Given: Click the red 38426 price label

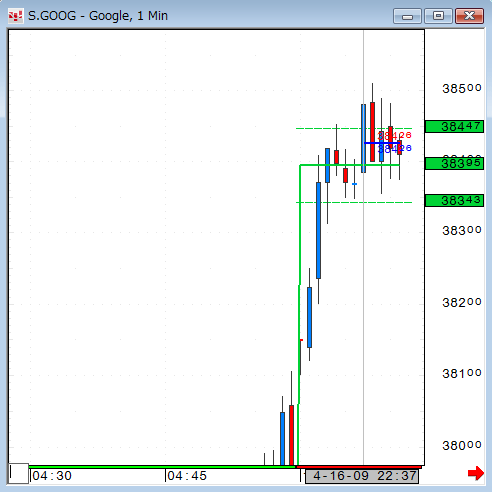Looking at the screenshot, I should (x=395, y=135).
